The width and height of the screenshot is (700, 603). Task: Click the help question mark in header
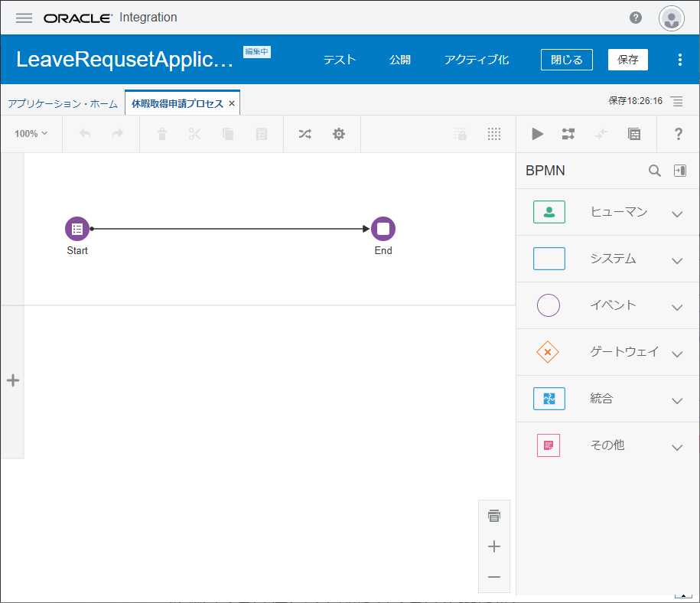pyautogui.click(x=636, y=18)
